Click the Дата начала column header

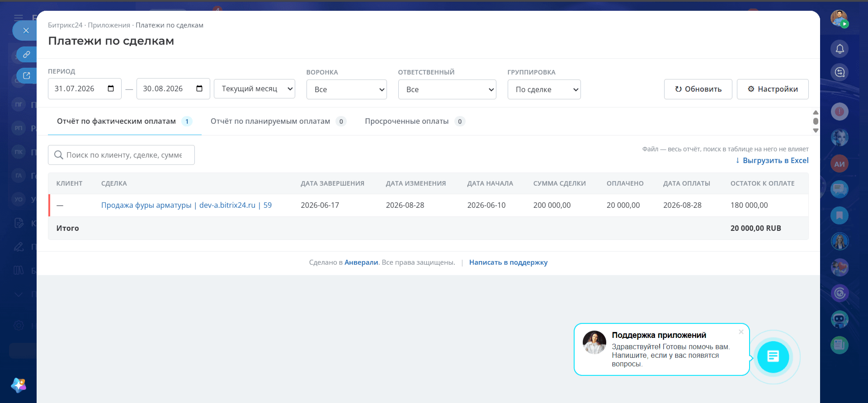[x=490, y=183]
